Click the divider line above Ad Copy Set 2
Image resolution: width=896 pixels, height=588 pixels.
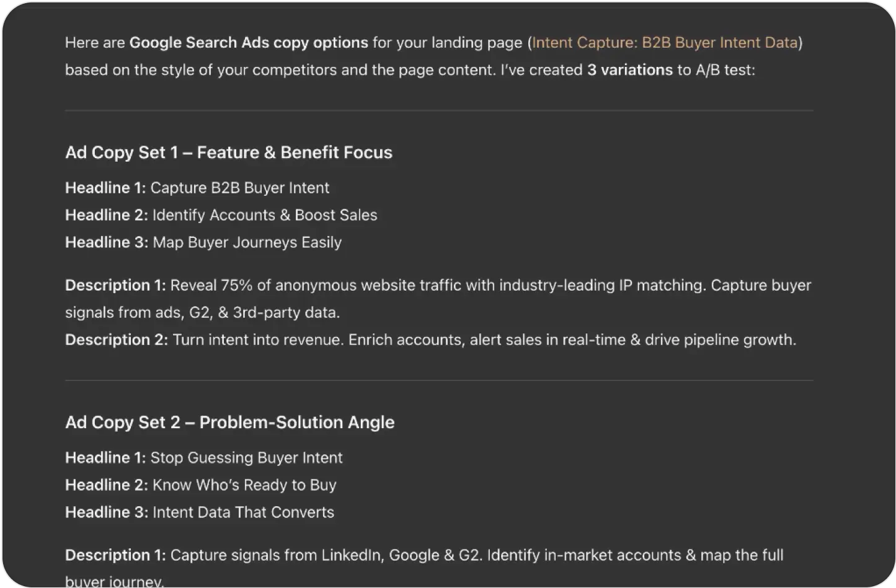(x=439, y=380)
